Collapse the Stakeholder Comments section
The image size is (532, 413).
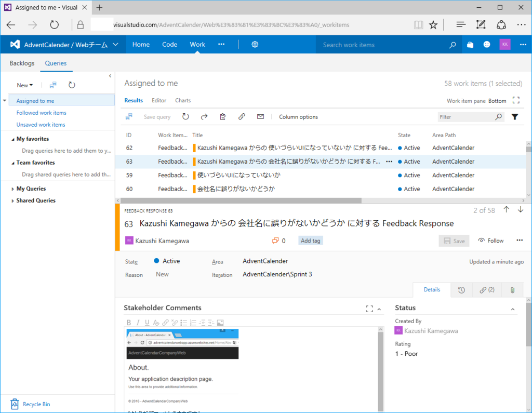(x=379, y=309)
